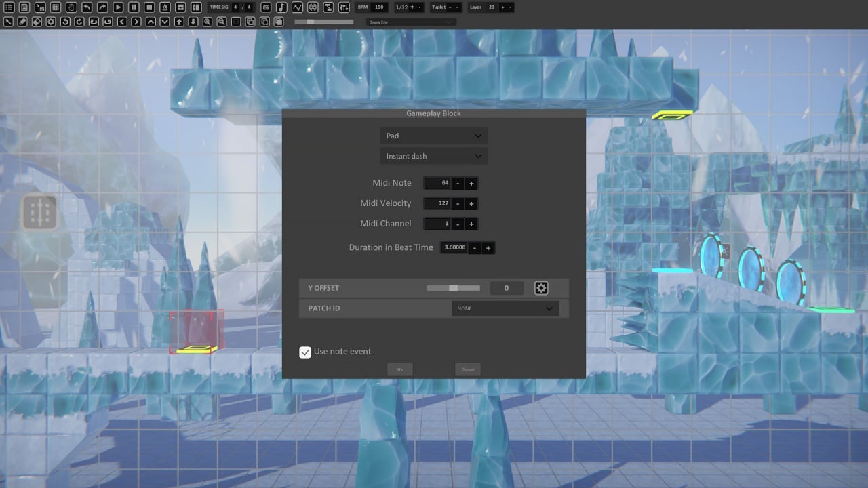The image size is (868, 488).
Task: Toggle the metronome icon
Action: pyautogui.click(x=165, y=7)
